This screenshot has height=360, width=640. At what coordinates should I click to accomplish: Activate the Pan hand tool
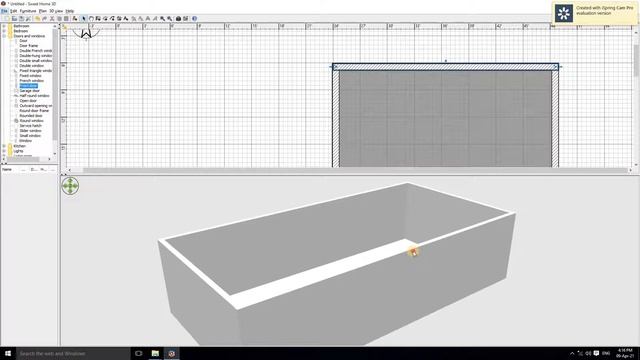coord(91,18)
